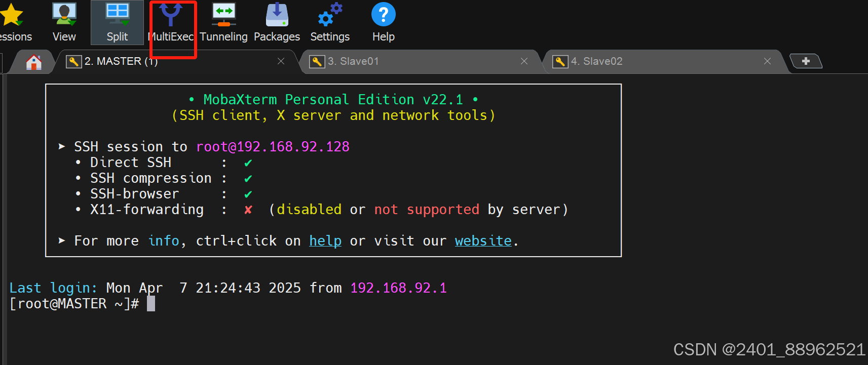Start MultiExec mode
The height and width of the screenshot is (365, 868).
pyautogui.click(x=171, y=23)
